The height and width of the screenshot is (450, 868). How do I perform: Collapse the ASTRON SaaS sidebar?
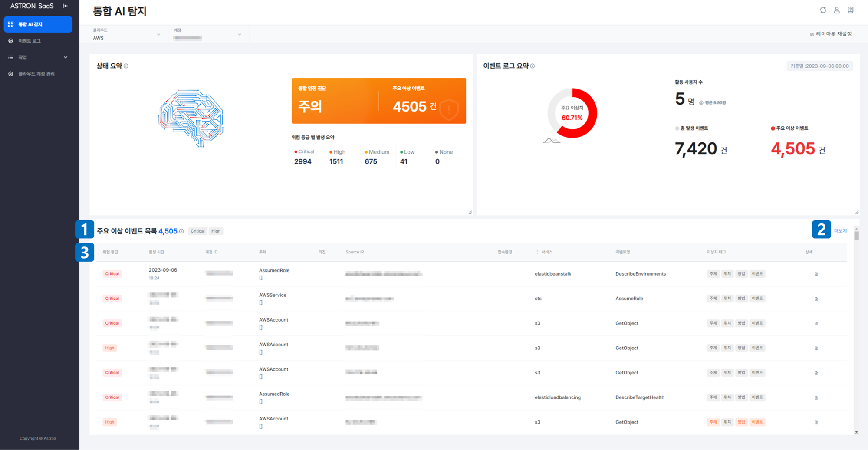click(66, 6)
